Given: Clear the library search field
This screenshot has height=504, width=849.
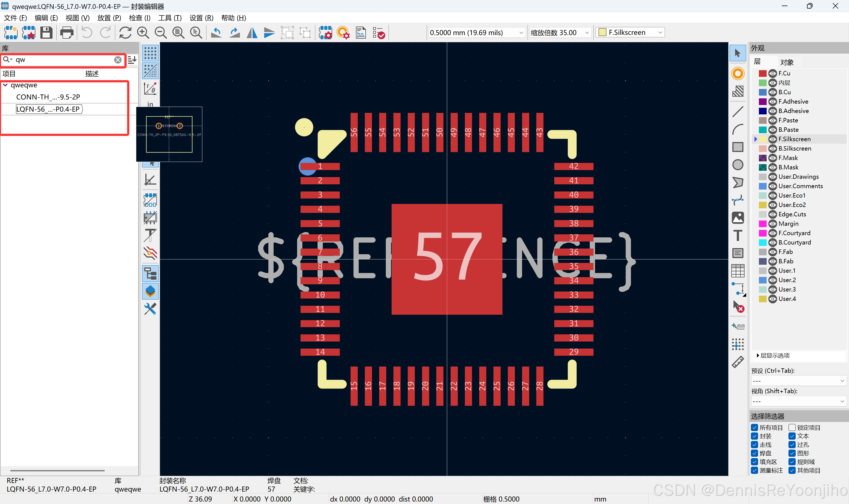Looking at the screenshot, I should point(118,60).
